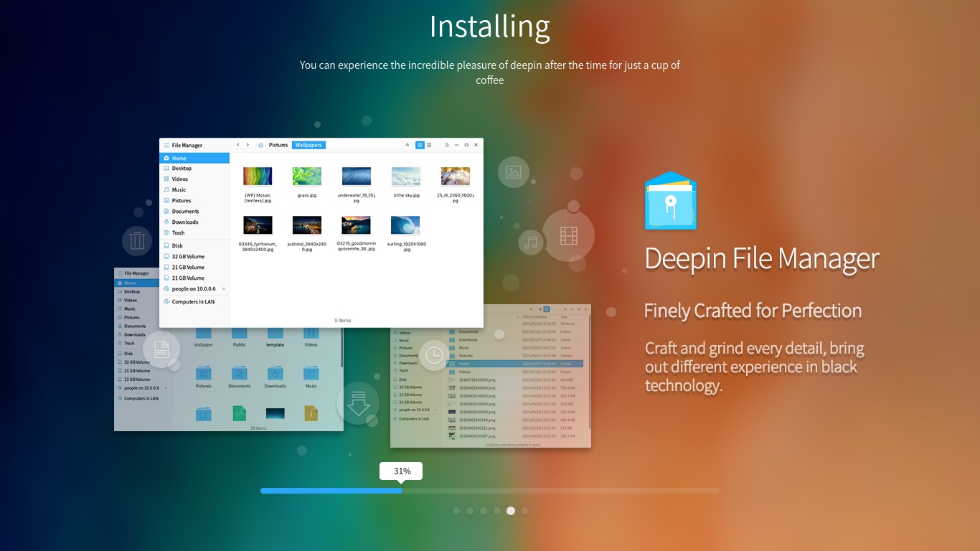Go to the last slide indicator dot
This screenshot has width=980, height=551.
(x=524, y=511)
